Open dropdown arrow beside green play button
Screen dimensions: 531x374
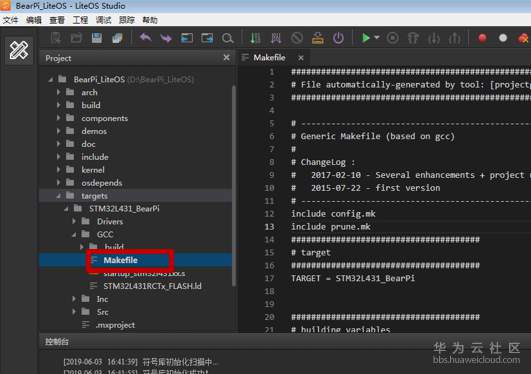377,38
